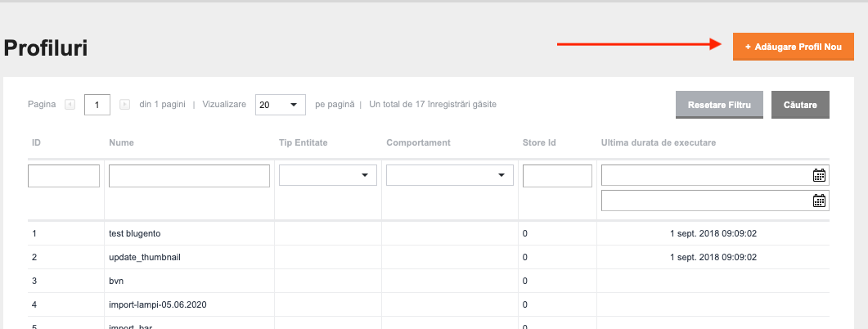Viewport: 868px width, 329px height.
Task: Open the lower date filter calendar icon
Action: pyautogui.click(x=819, y=201)
